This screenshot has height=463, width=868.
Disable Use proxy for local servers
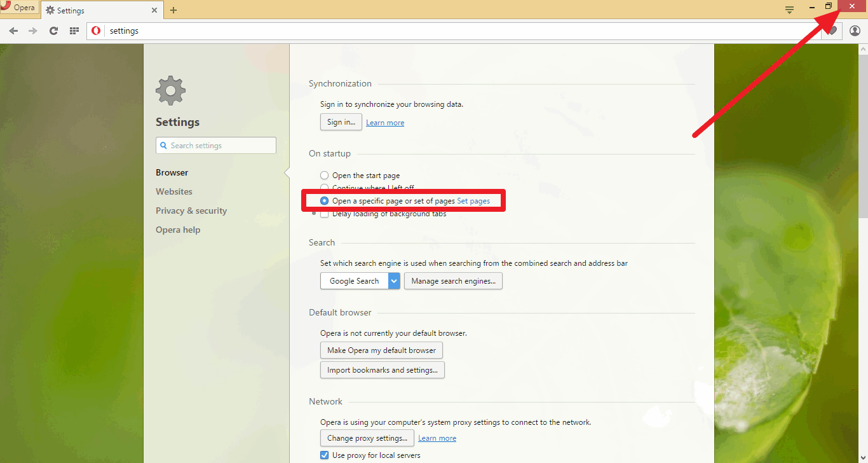click(x=324, y=455)
